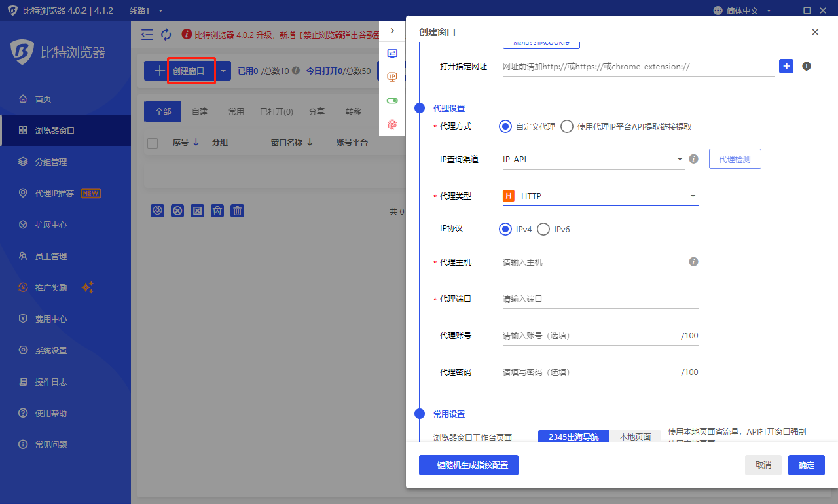Switch to the 转移 tab
Screen dimensions: 838x504
[x=354, y=111]
